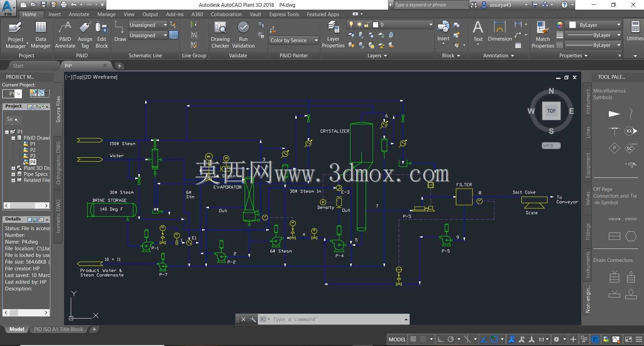Click the WCS coordinate system button

pyautogui.click(x=551, y=145)
